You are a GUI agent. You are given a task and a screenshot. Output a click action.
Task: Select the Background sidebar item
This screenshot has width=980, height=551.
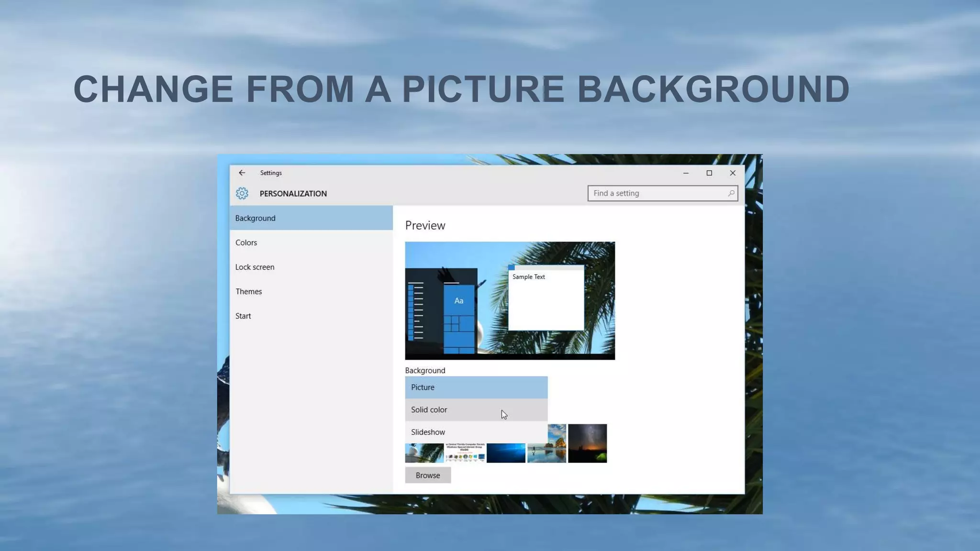(x=311, y=218)
